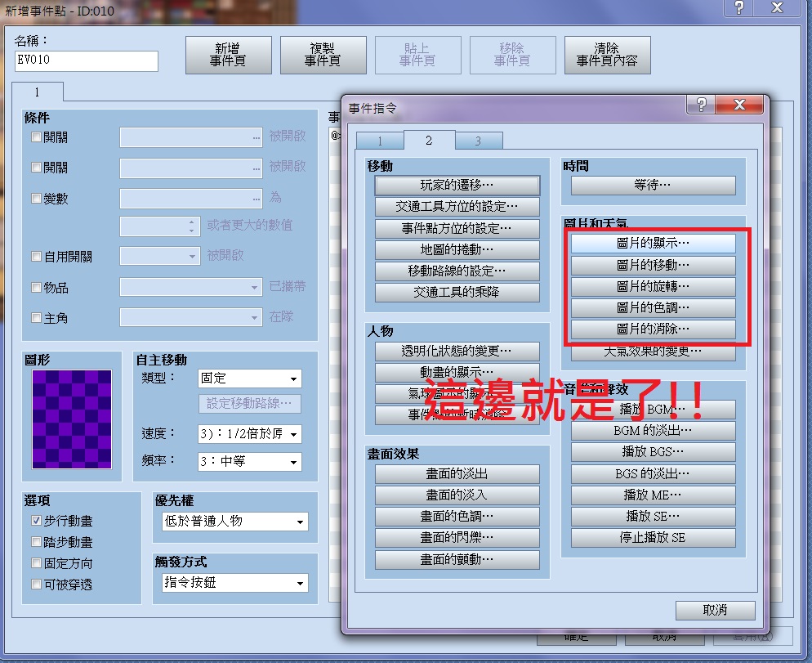
Task: Switch to tab 3 in 事件指令 dialog
Action: coord(478,141)
